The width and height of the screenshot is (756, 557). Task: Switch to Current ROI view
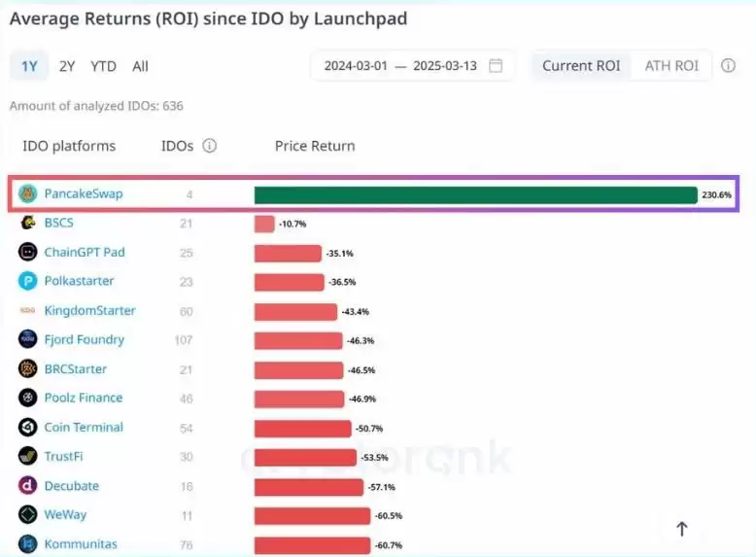click(579, 66)
